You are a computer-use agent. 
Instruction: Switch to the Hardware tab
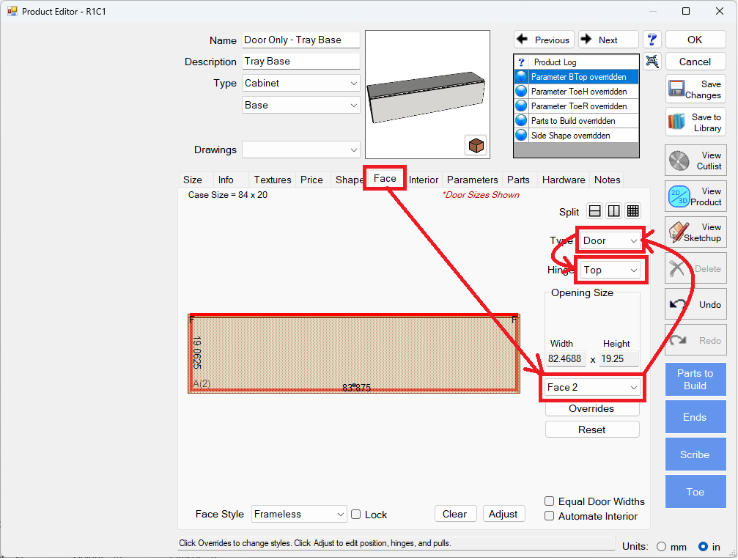coord(563,180)
